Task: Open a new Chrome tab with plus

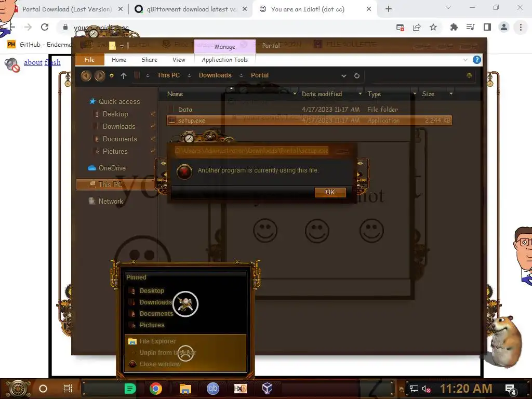Action: (389, 9)
